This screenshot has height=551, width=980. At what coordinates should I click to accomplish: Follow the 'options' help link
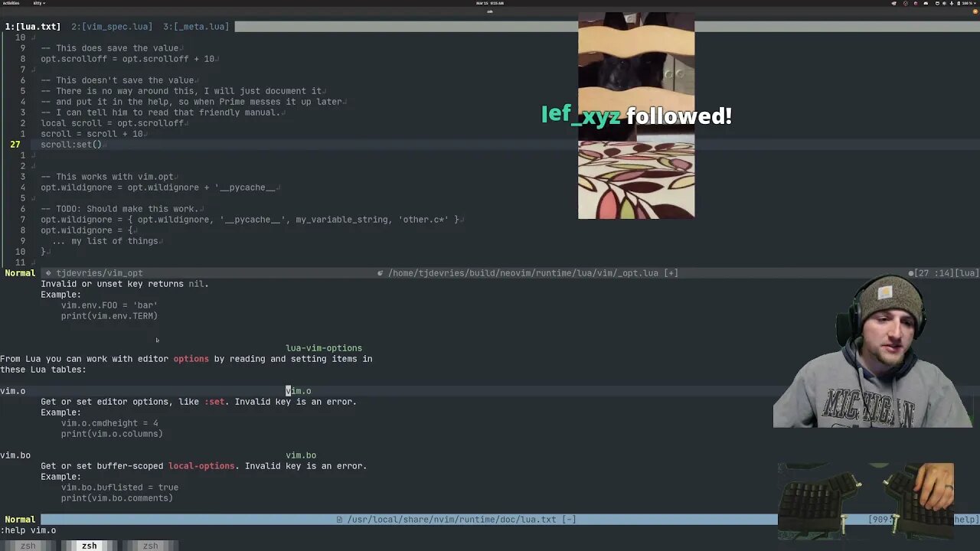tap(191, 359)
